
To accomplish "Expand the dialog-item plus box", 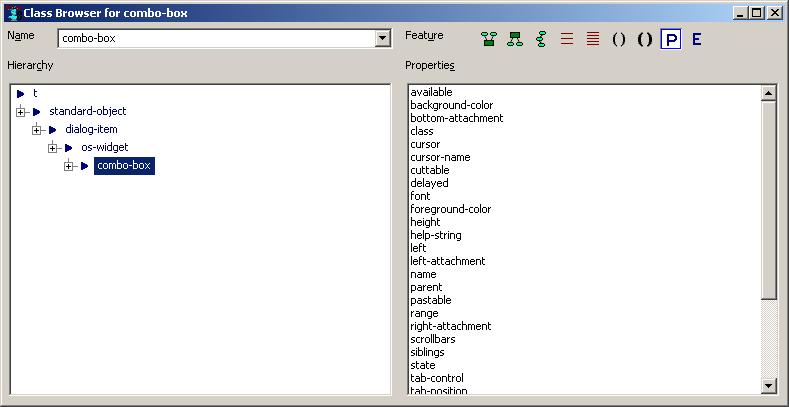I will (x=37, y=130).
